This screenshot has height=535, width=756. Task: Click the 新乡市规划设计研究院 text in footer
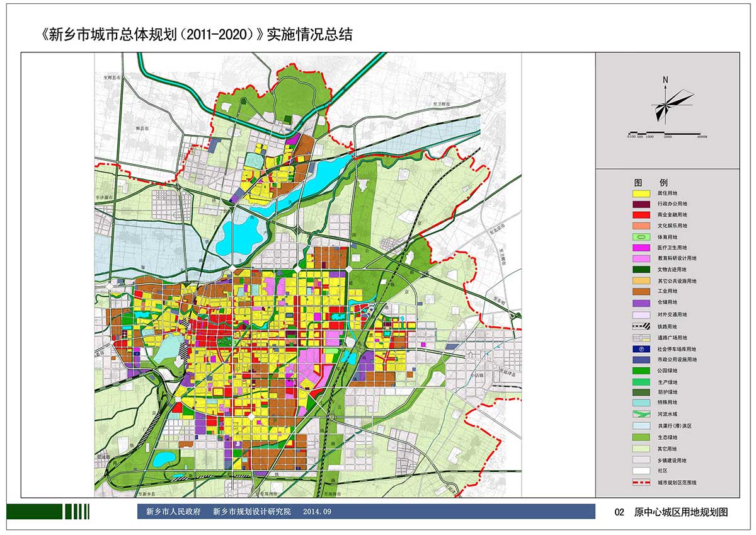coord(252,512)
